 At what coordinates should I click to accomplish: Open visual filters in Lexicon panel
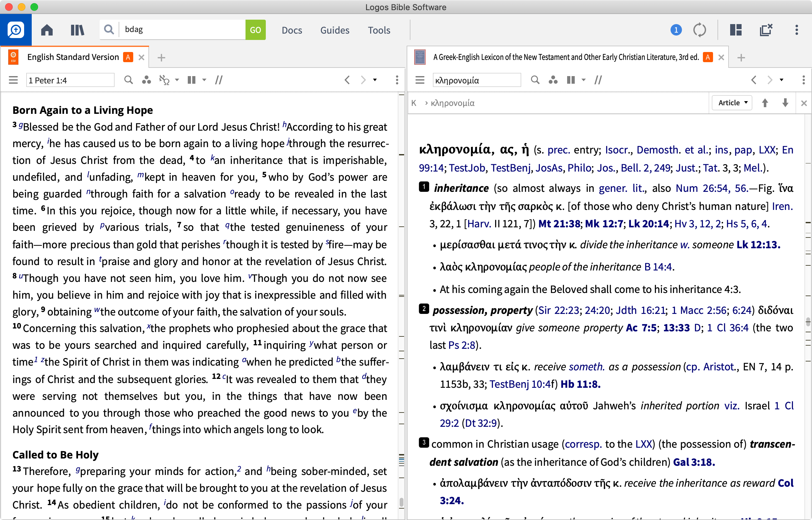(x=553, y=80)
